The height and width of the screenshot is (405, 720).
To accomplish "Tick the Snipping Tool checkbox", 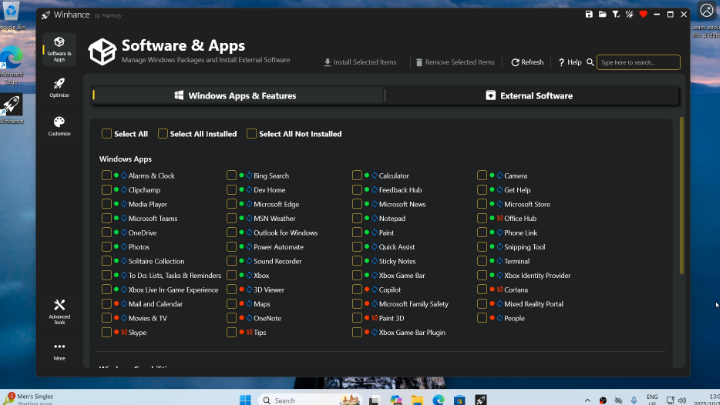I will [482, 247].
